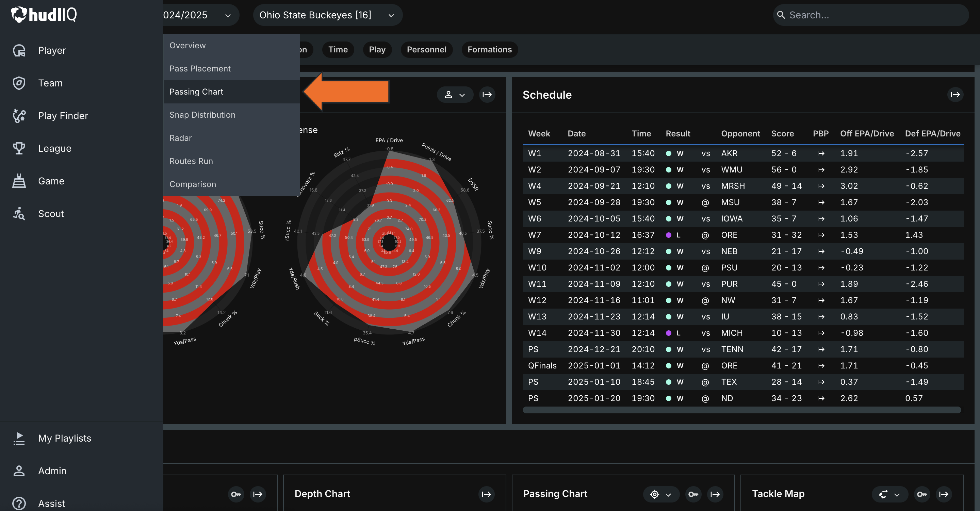
Task: Open the Team shield icon
Action: [19, 83]
